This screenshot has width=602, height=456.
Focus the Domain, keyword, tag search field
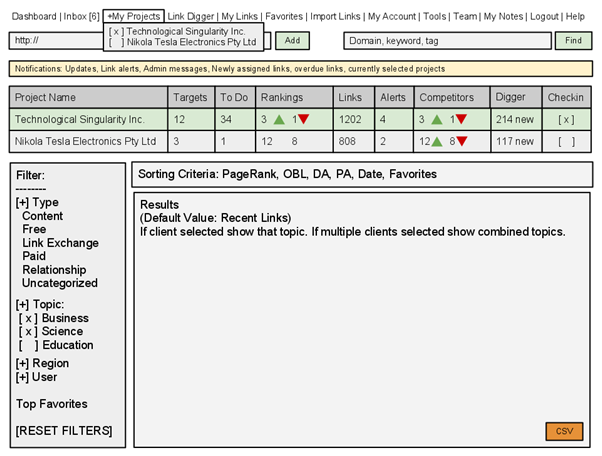[x=447, y=41]
